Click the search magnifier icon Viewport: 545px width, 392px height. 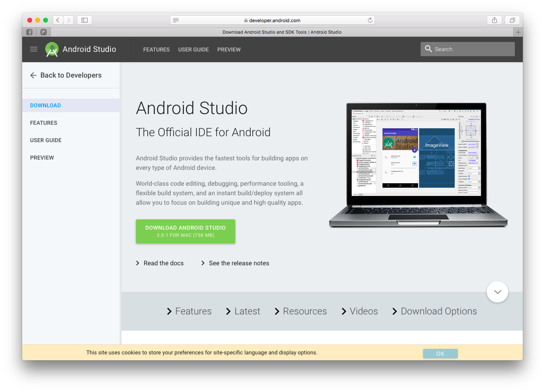click(x=428, y=49)
